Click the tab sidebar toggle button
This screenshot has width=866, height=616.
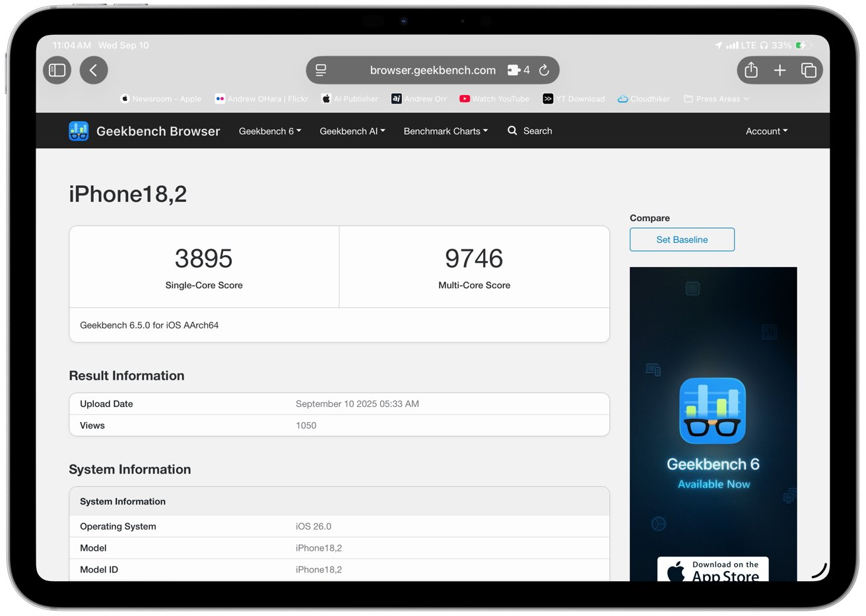pyautogui.click(x=57, y=70)
